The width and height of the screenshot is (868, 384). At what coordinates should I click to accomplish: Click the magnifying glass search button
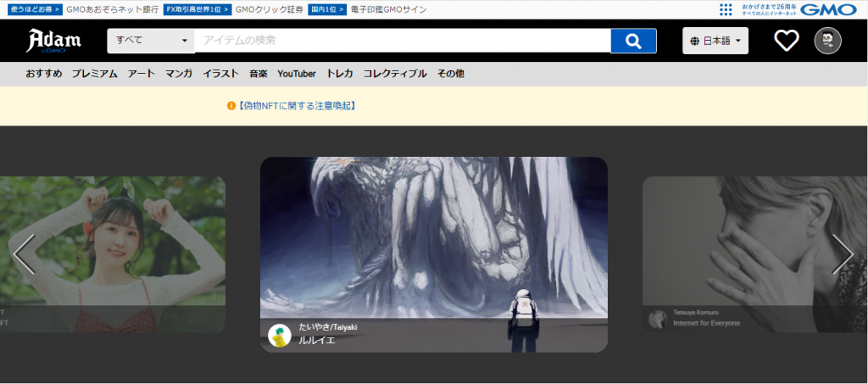point(633,41)
